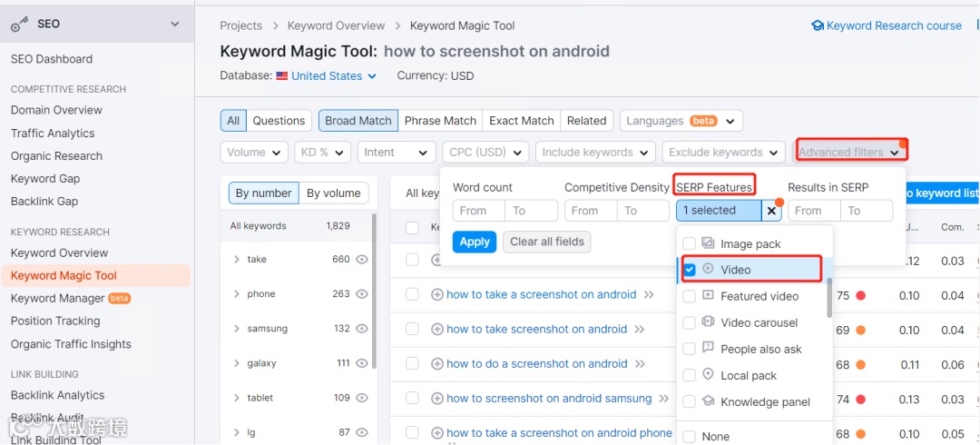Screen dimensions: 980x445
Task: Switch to Phrase Match
Action: [x=441, y=121]
